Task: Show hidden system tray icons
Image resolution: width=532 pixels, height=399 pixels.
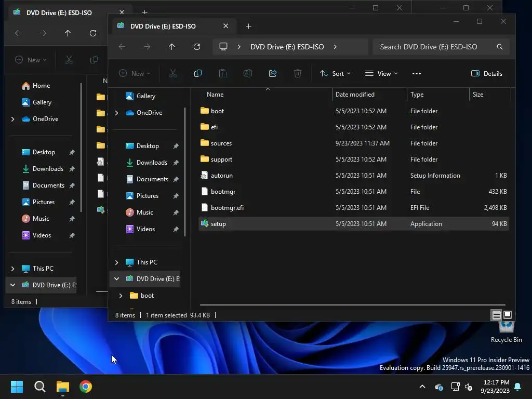Action: (422, 387)
